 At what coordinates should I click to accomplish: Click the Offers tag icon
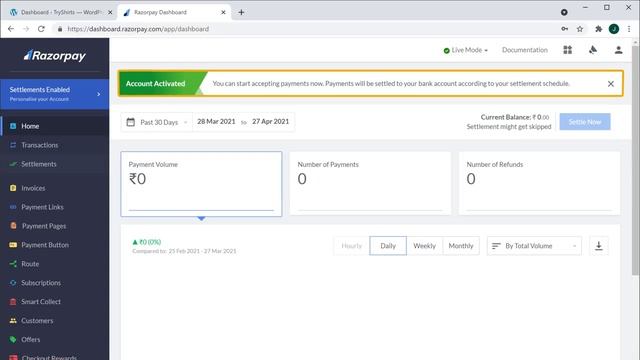coord(13,339)
